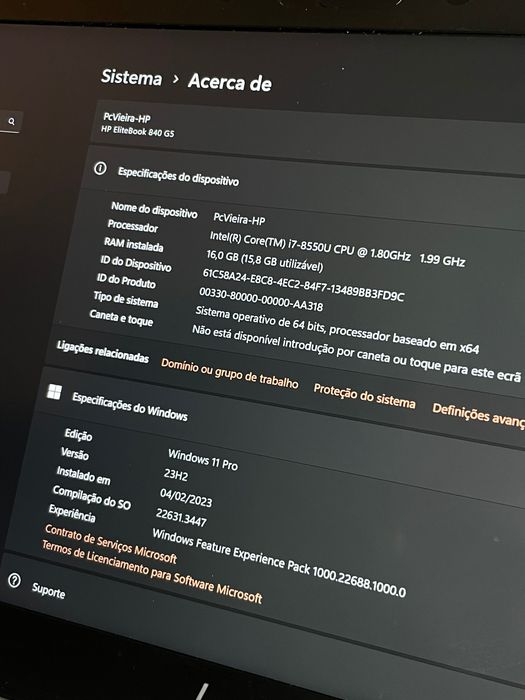Select the Instalado em label
This screenshot has width=525, height=700.
pos(83,475)
